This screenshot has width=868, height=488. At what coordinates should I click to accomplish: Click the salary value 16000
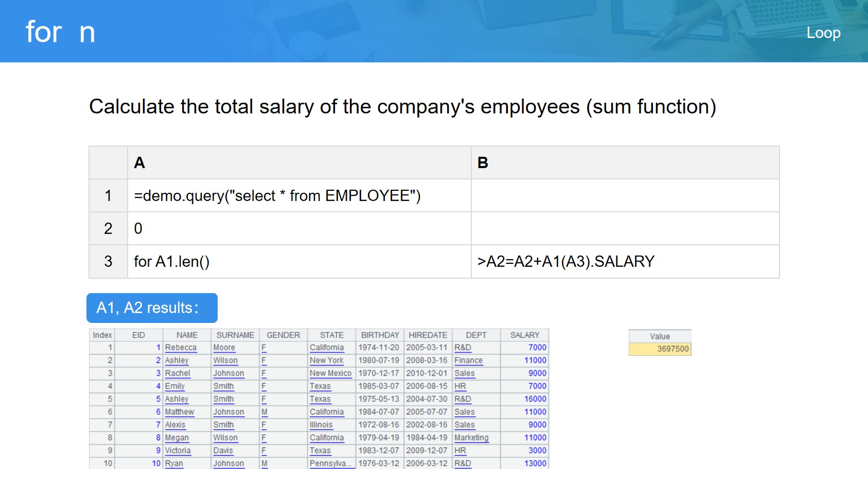(x=535, y=400)
